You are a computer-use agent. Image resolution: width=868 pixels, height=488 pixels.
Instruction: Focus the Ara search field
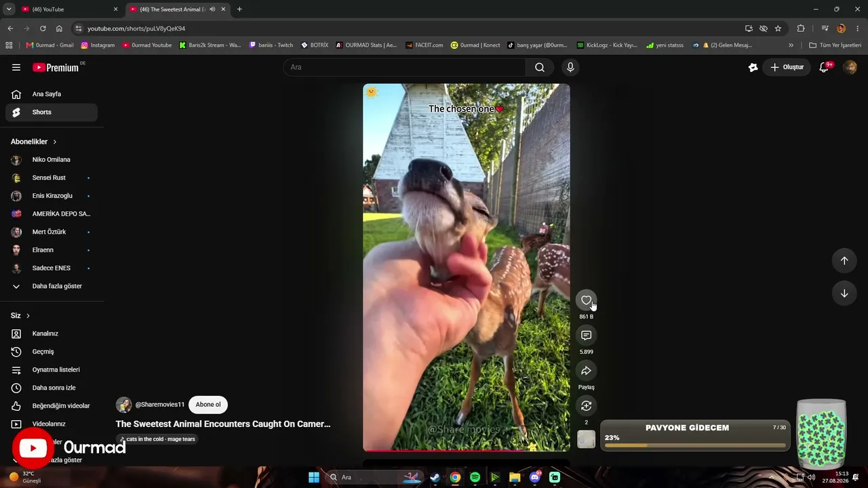pos(405,67)
